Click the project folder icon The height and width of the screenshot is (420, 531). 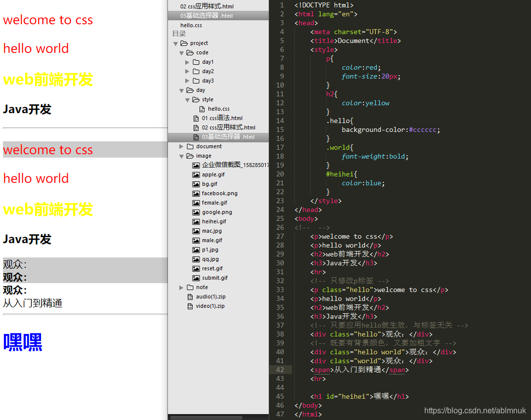184,43
